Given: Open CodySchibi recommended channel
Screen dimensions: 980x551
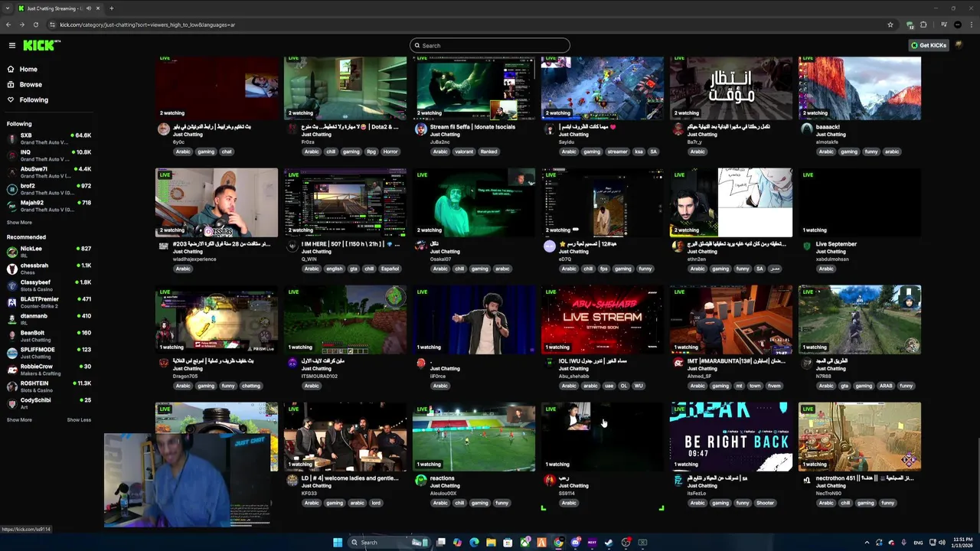Looking at the screenshot, I should (x=49, y=403).
